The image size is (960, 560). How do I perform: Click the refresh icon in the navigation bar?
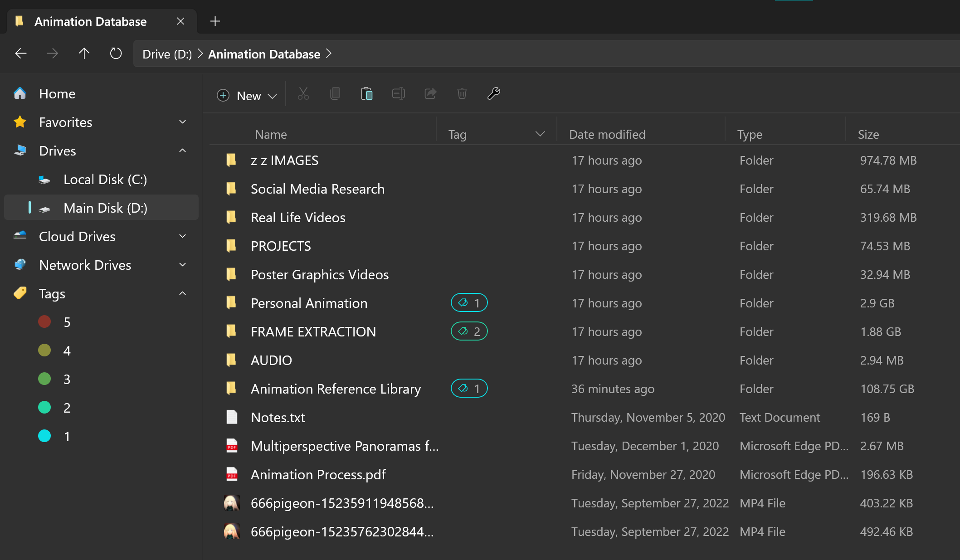click(116, 54)
